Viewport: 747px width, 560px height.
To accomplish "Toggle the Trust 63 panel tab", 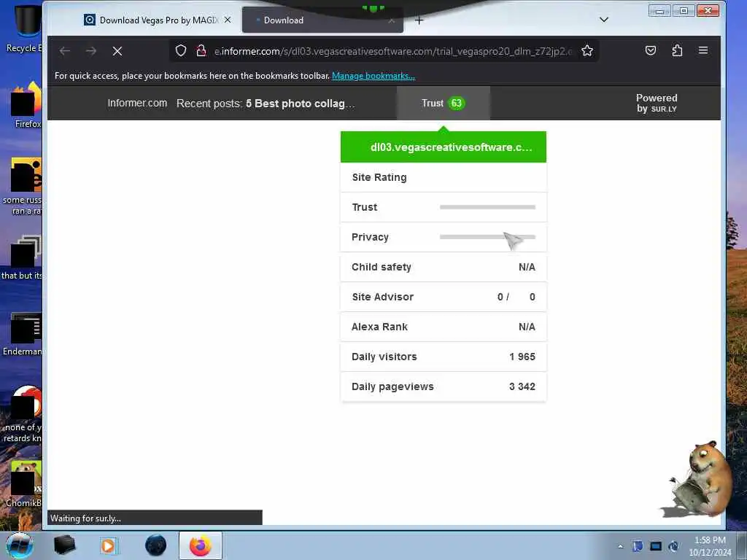I will [x=443, y=103].
